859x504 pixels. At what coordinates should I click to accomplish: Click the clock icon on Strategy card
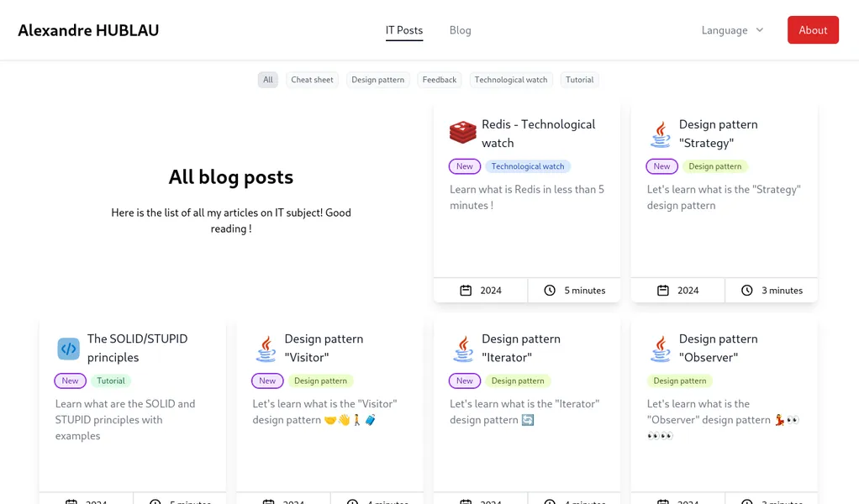coord(746,291)
